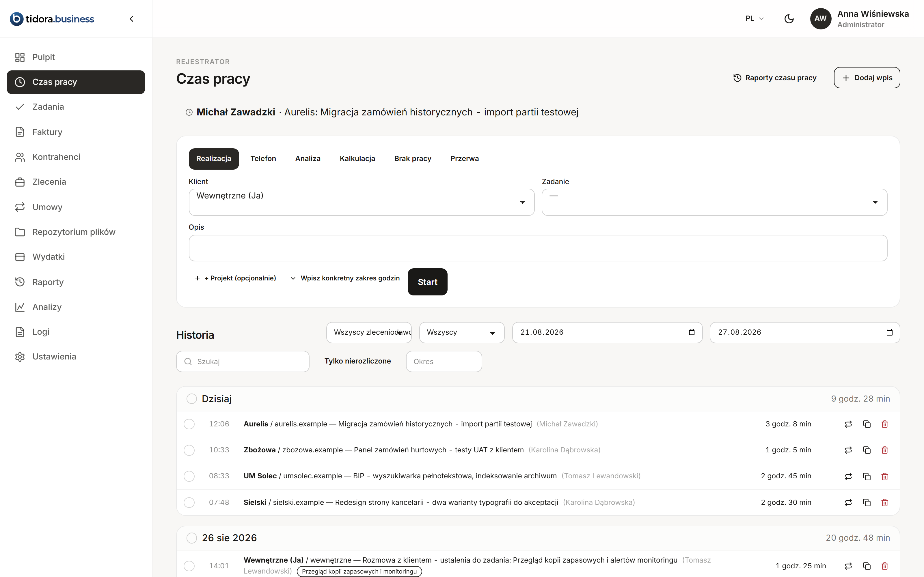This screenshot has width=924, height=577.
Task: Toggle the Tylko nierozliczone filter
Action: click(357, 361)
